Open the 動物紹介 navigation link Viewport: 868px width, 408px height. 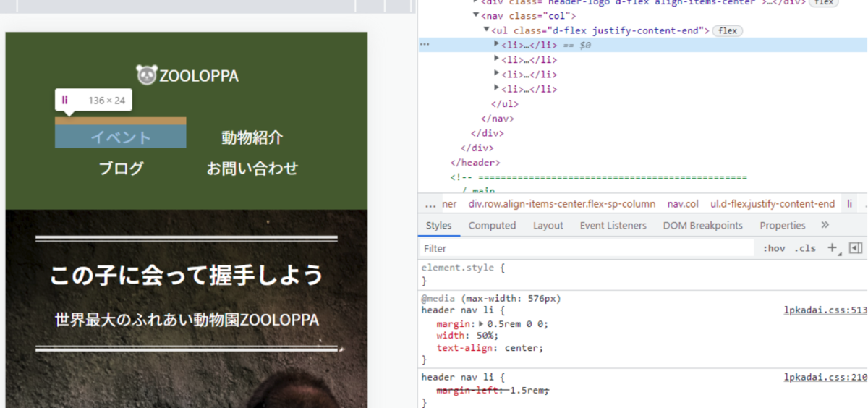tap(252, 137)
